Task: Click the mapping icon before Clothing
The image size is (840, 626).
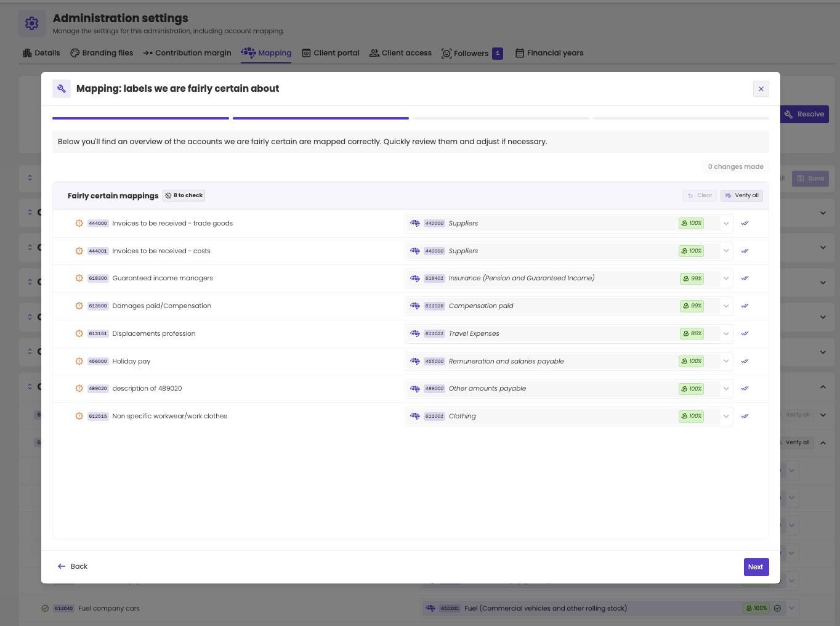Action: [x=415, y=417]
